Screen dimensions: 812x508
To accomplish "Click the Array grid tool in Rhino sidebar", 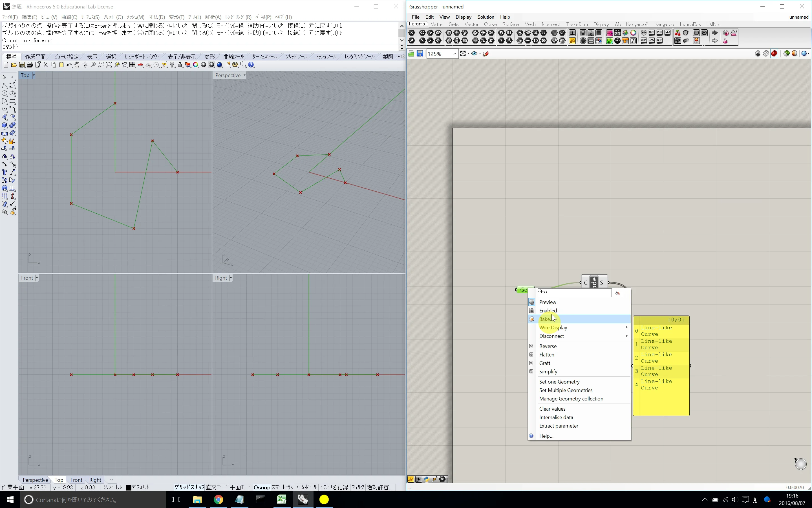I will click(x=5, y=196).
